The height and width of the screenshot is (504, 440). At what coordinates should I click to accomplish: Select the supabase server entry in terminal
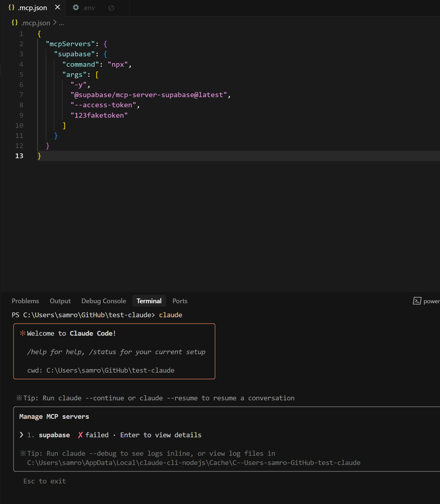[54, 435]
